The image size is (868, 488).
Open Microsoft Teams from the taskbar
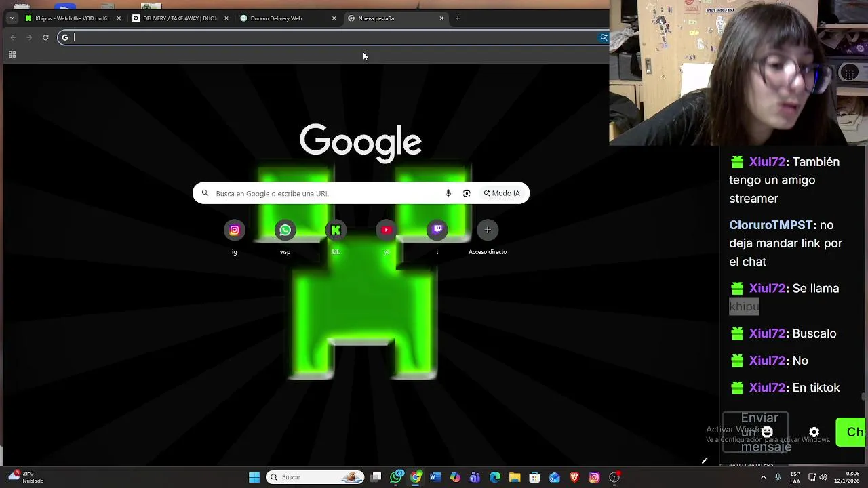475,477
